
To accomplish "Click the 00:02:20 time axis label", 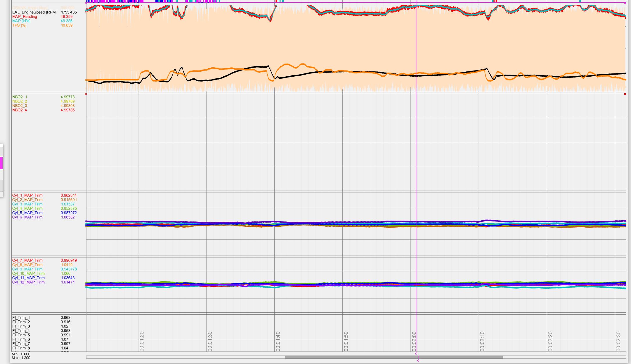I will tap(550, 341).
